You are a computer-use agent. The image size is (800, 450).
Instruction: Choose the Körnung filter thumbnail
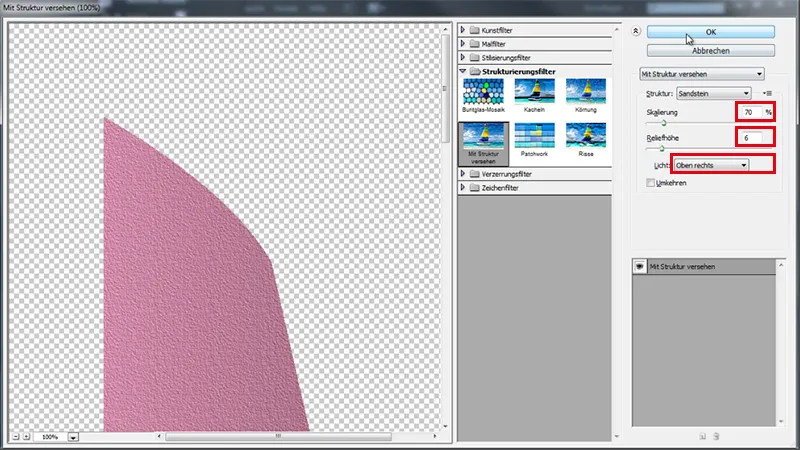tap(586, 91)
